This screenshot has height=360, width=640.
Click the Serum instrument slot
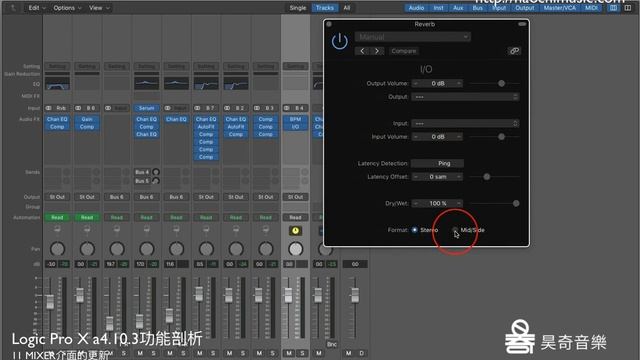pos(147,108)
